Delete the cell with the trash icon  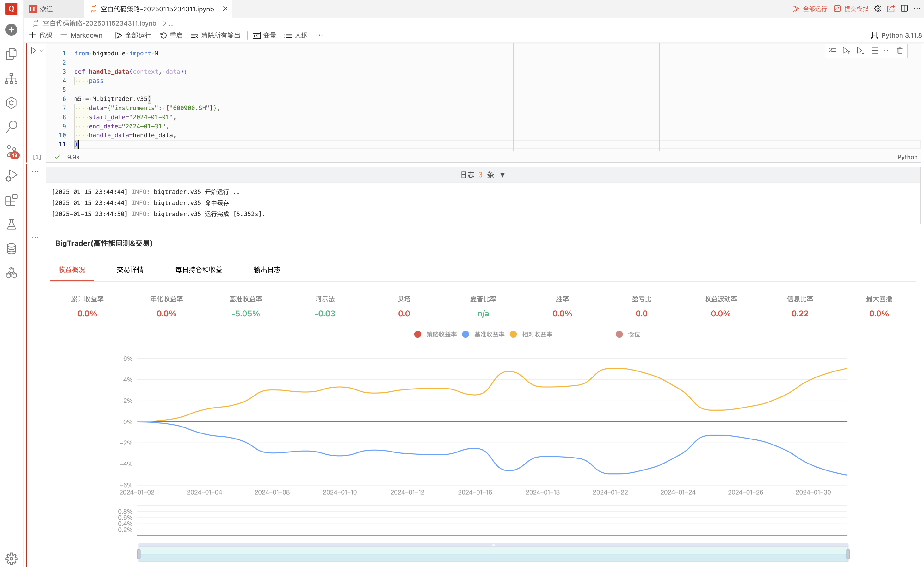[900, 51]
